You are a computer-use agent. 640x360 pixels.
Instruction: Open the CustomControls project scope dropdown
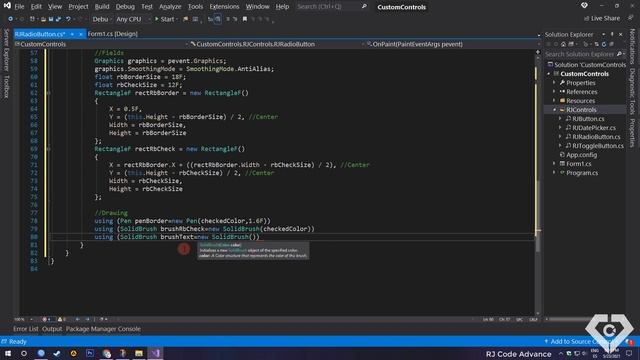pyautogui.click(x=100, y=44)
